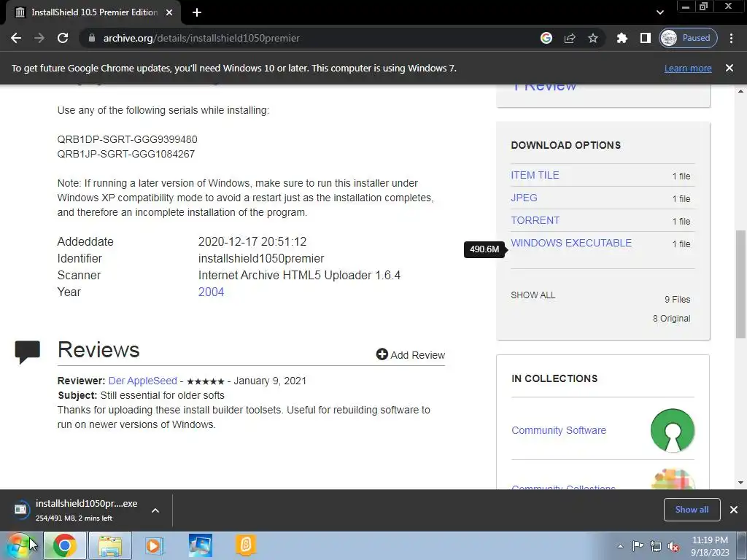Screen dimensions: 747x560
Task: Click the Reviews heading
Action: (98, 350)
